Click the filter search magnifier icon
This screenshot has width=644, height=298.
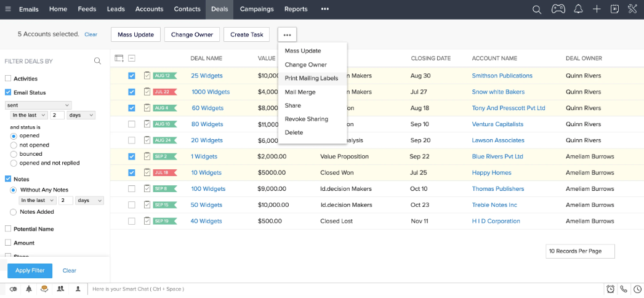click(97, 61)
